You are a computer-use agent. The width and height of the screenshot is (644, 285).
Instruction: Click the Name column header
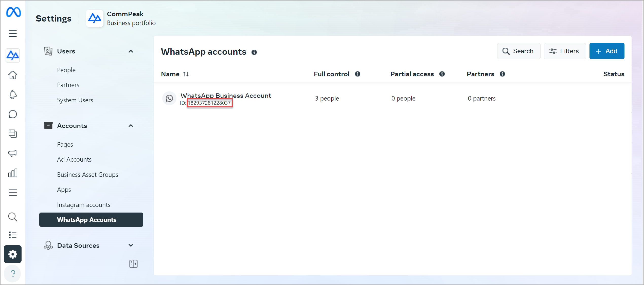[x=170, y=74]
